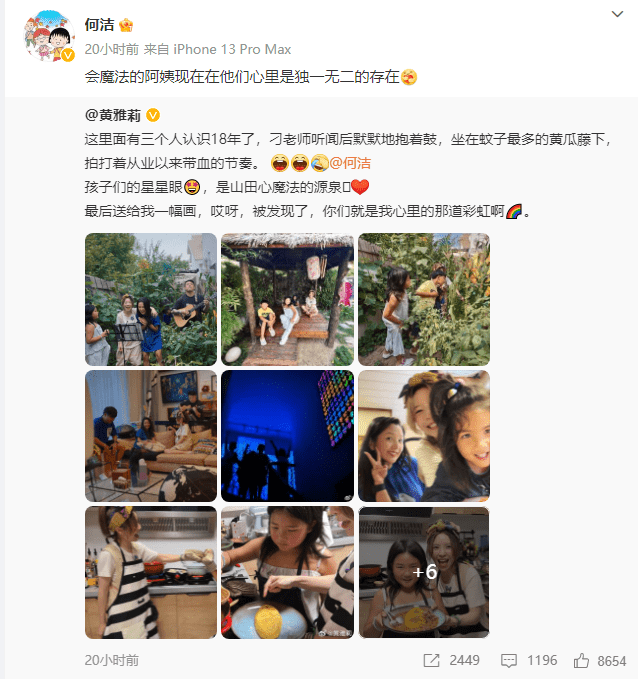638x679 pixels.
Task: Open the post options chevron menu
Action: [617, 14]
